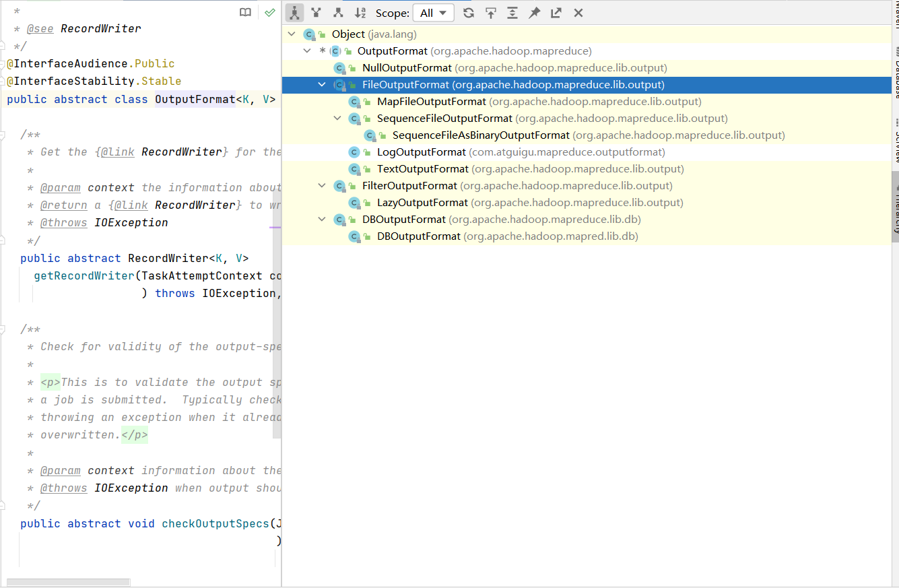
Task: Click the RecordWriter link in @see Javadoc
Action: [x=100, y=28]
